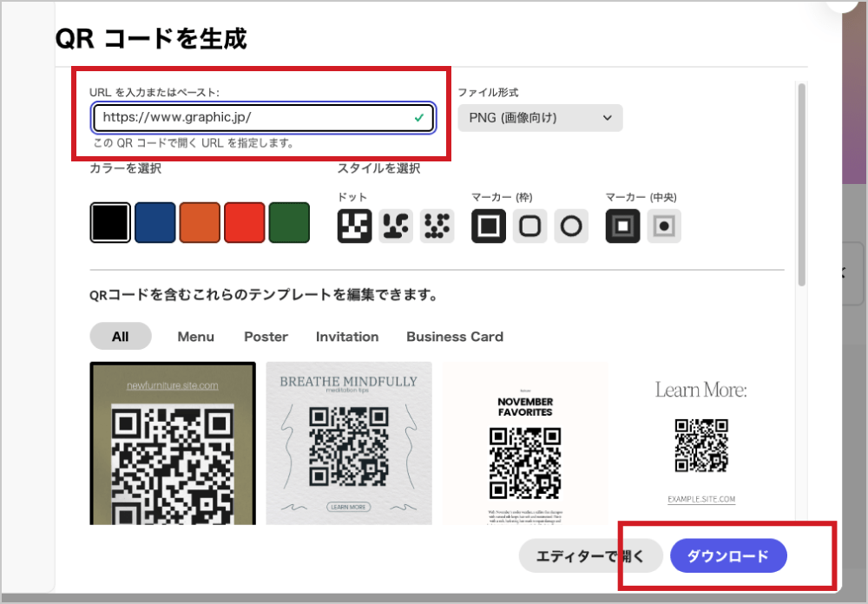Select the fluid rounded dot style
868x604 pixels.
pos(396,226)
